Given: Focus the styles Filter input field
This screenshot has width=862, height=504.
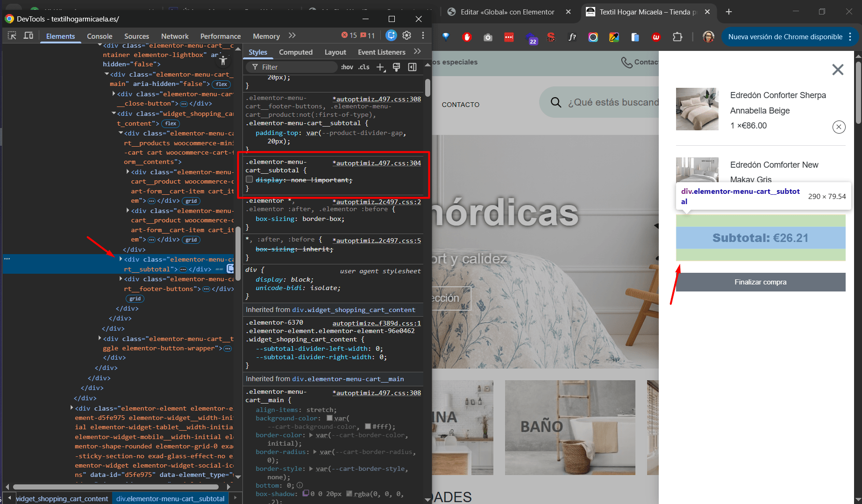Looking at the screenshot, I should pos(297,67).
